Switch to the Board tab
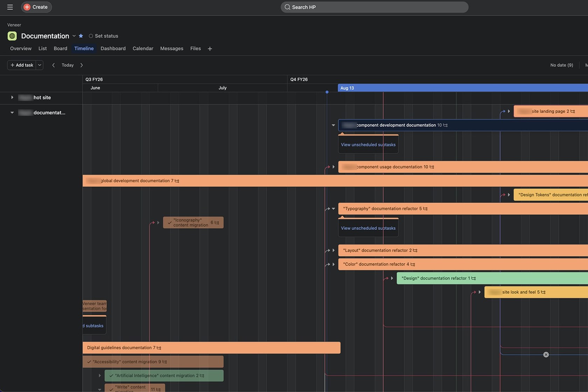 click(x=60, y=48)
